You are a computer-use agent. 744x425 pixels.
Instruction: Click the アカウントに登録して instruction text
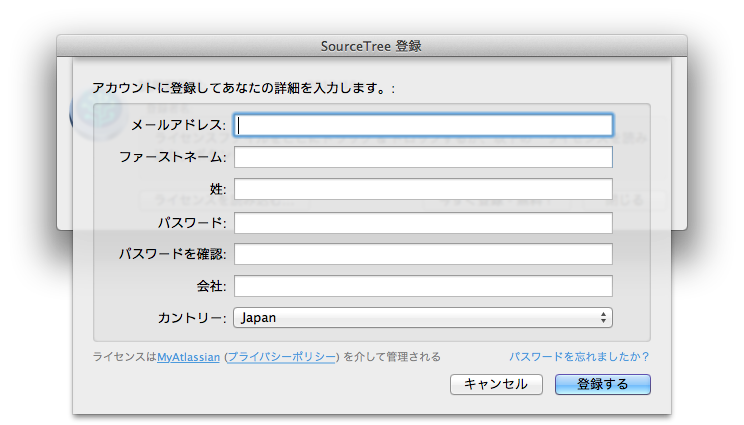coord(243,88)
